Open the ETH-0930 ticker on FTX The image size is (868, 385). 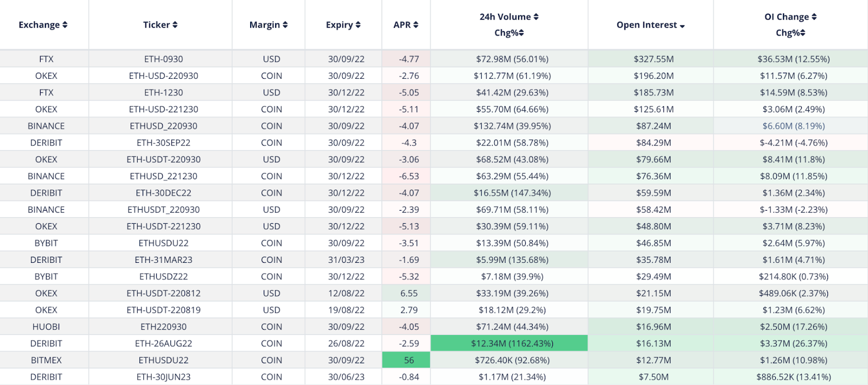(x=163, y=59)
